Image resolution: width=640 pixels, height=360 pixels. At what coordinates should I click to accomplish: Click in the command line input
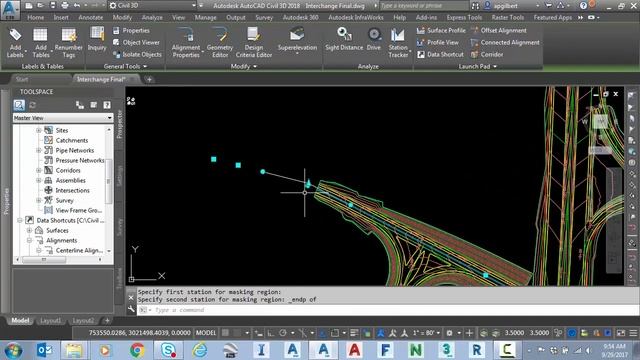point(388,310)
